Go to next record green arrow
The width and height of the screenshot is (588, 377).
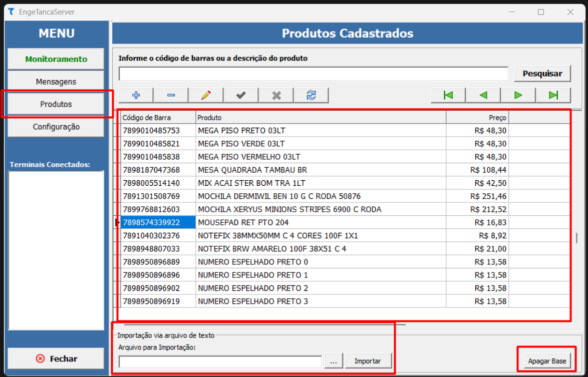point(518,95)
